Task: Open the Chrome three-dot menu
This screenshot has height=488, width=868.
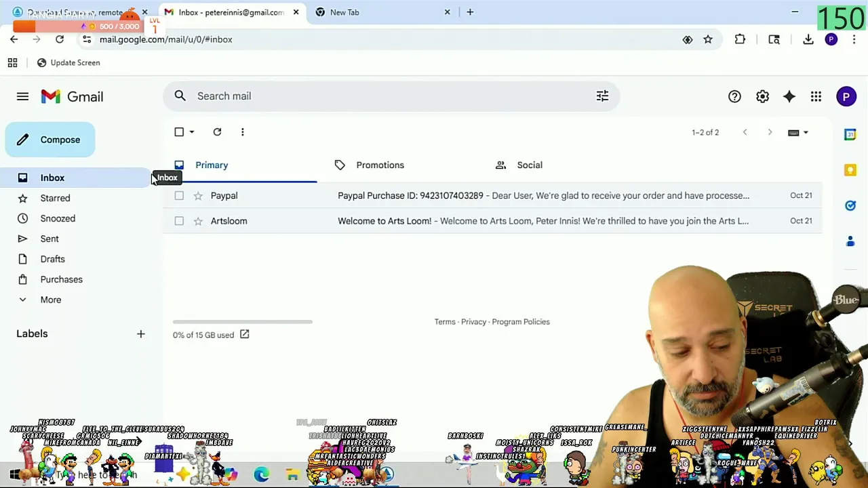Action: [x=854, y=39]
